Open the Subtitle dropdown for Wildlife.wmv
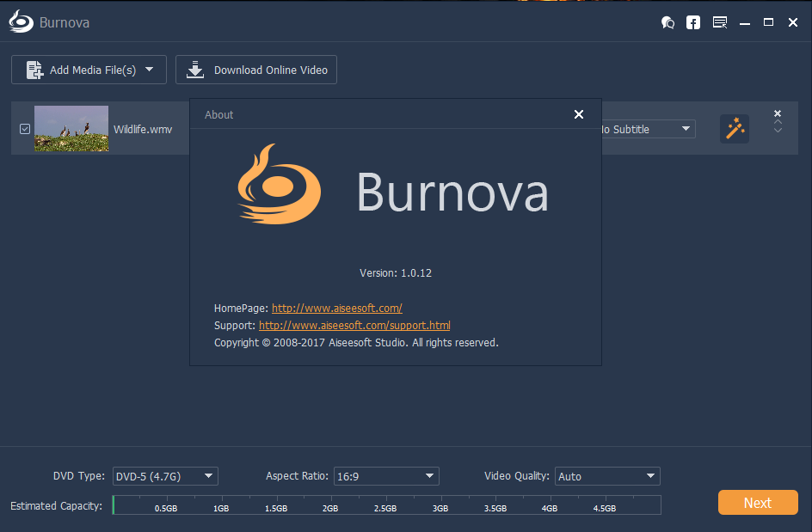Screen dimensions: 812x532 click(x=649, y=129)
